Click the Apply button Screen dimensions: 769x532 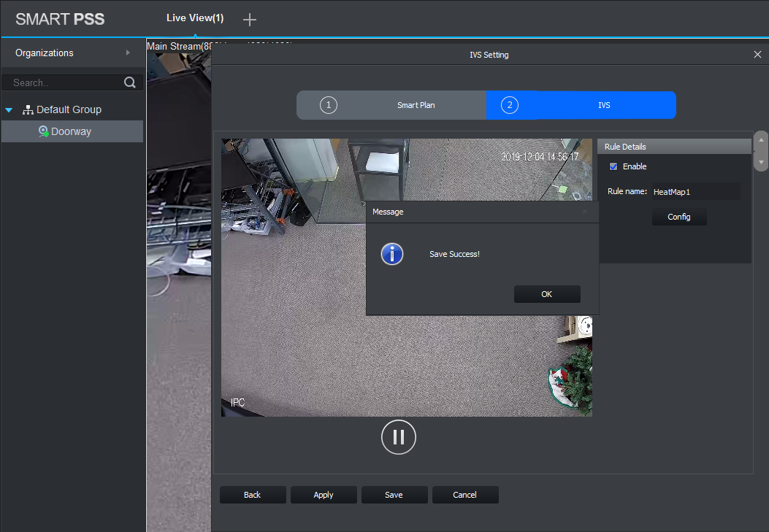[x=324, y=495]
